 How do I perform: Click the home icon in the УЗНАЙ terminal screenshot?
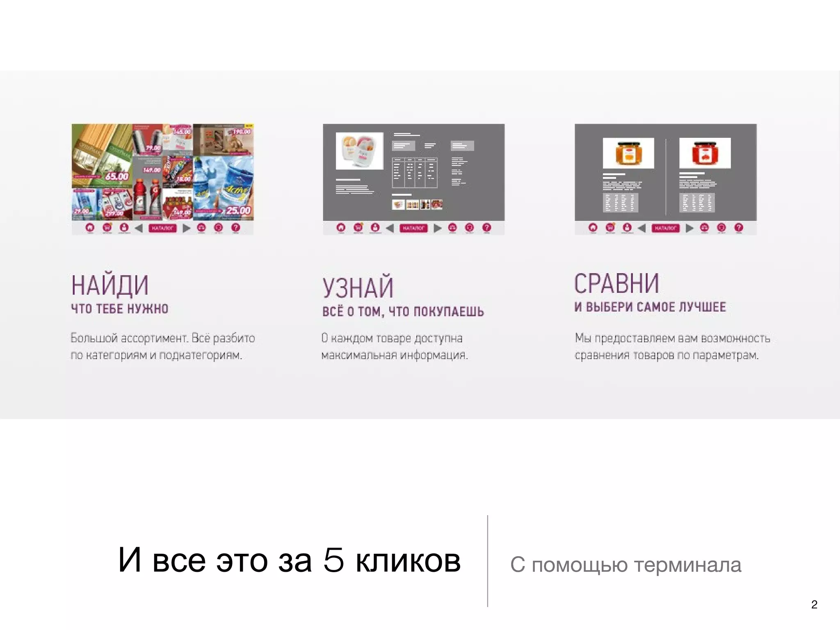(341, 228)
